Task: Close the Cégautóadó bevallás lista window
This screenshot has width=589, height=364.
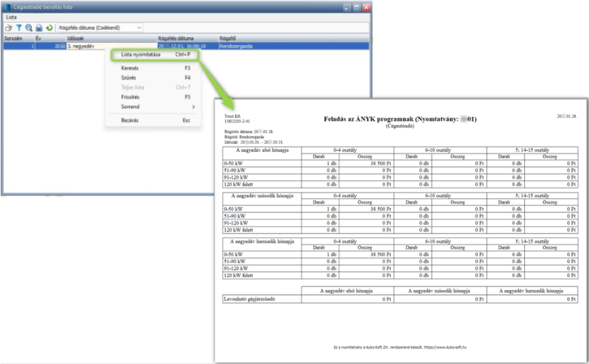Action: click(366, 7)
